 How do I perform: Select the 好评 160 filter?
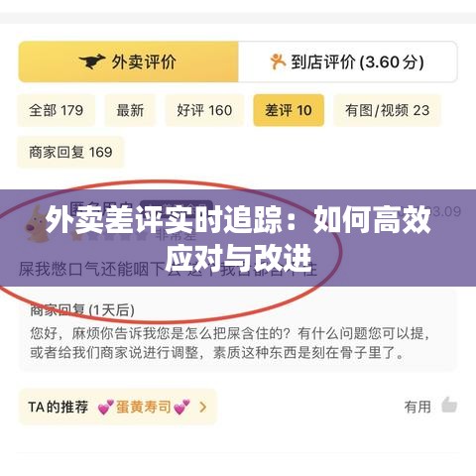204,110
